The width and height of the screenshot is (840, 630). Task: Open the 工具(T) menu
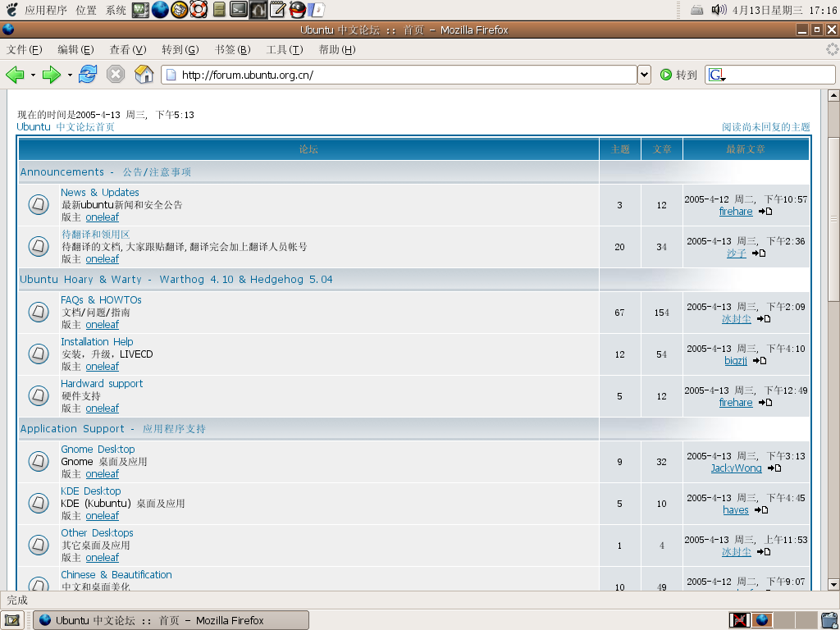point(285,50)
